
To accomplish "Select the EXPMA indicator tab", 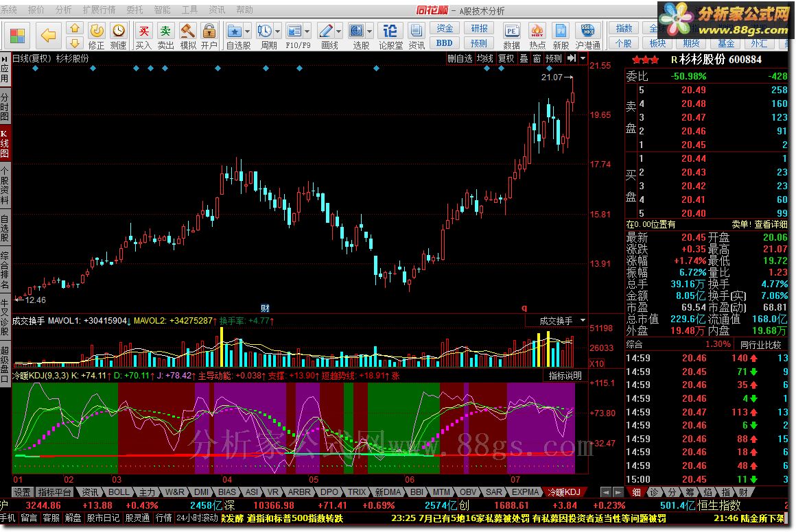I will pyautogui.click(x=525, y=492).
